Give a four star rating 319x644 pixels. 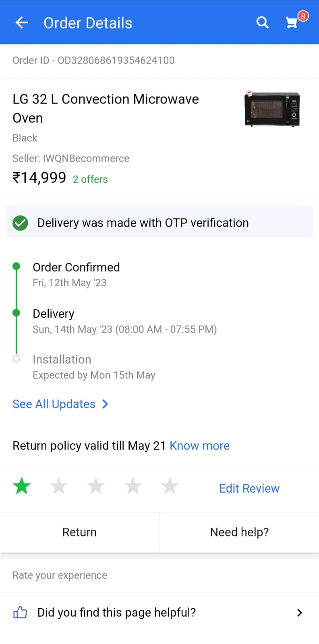[x=133, y=486]
